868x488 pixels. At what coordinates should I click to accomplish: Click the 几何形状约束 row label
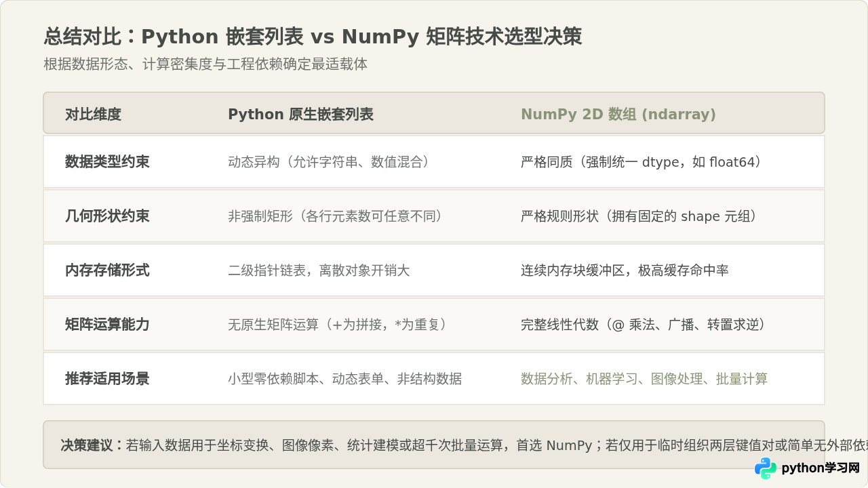[107, 216]
